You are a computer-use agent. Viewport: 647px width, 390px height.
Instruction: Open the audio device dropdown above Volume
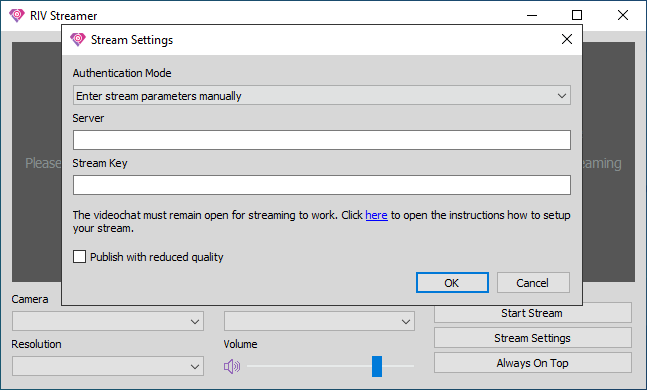pyautogui.click(x=319, y=321)
